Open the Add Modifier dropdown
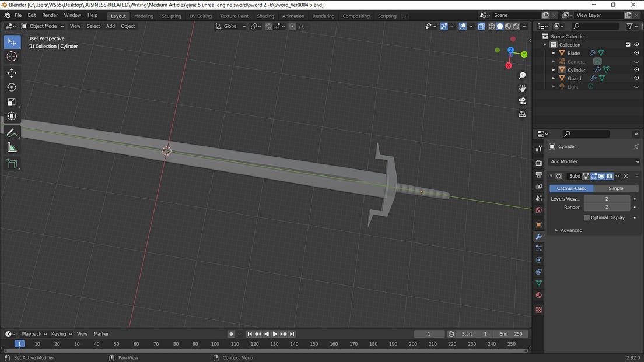Screen dimensions: 644x362 593,161
